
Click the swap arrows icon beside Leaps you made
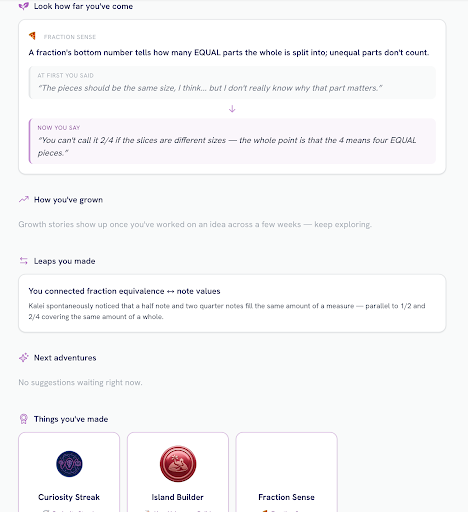pos(24,261)
